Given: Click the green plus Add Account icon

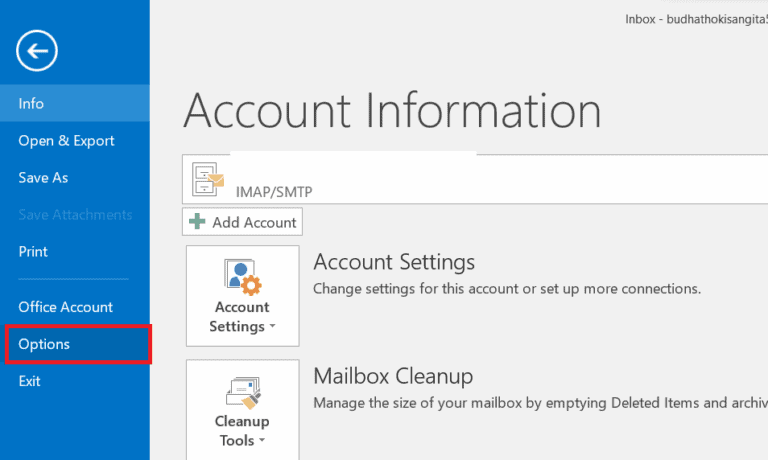Looking at the screenshot, I should click(x=197, y=221).
